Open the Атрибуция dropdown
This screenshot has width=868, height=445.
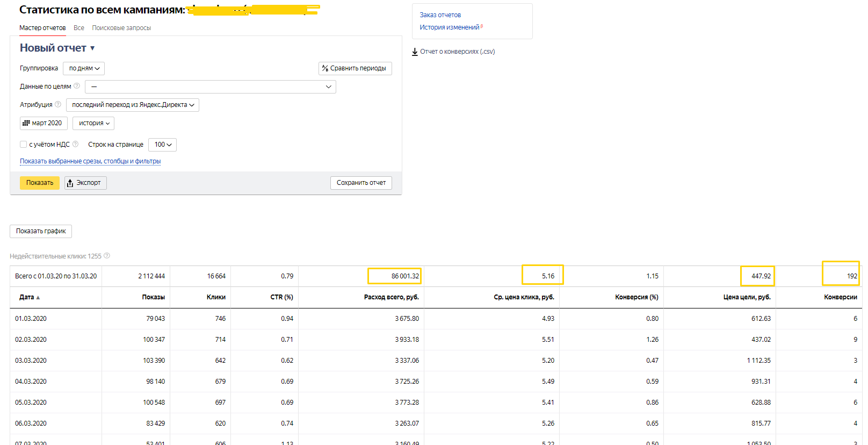click(x=132, y=105)
